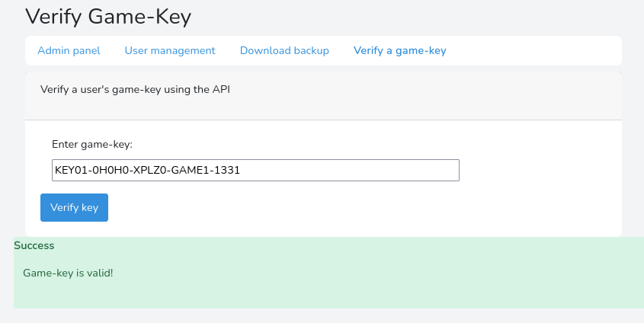Click the 'Enter game-key:' label
Image resolution: width=644 pixels, height=323 pixels.
coord(92,143)
